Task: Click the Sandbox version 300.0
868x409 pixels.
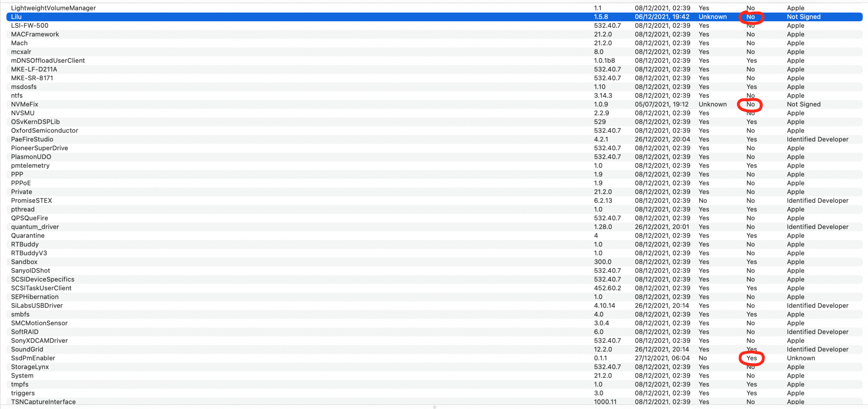Action: (x=603, y=262)
